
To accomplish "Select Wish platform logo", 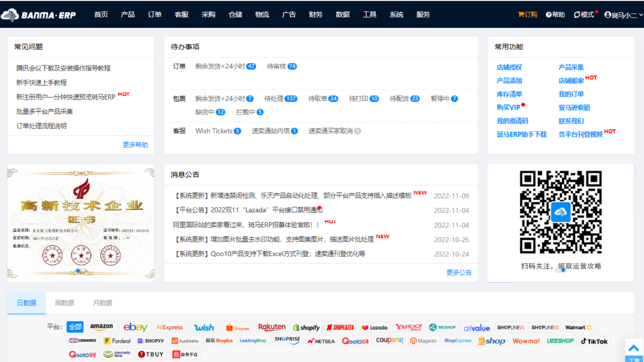I will [x=204, y=327].
